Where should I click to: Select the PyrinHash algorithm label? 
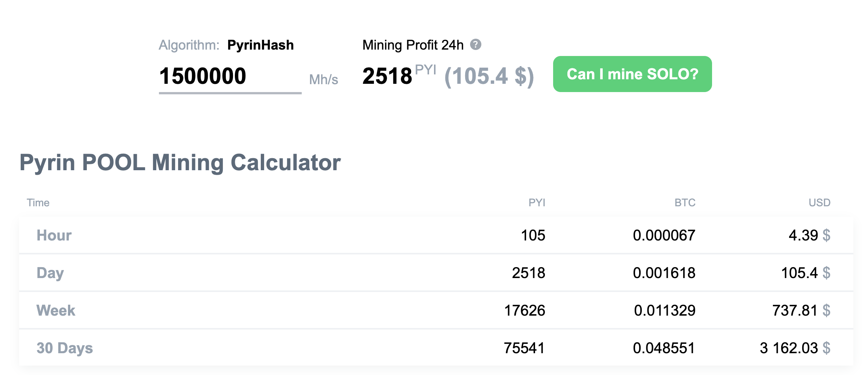coord(260,45)
